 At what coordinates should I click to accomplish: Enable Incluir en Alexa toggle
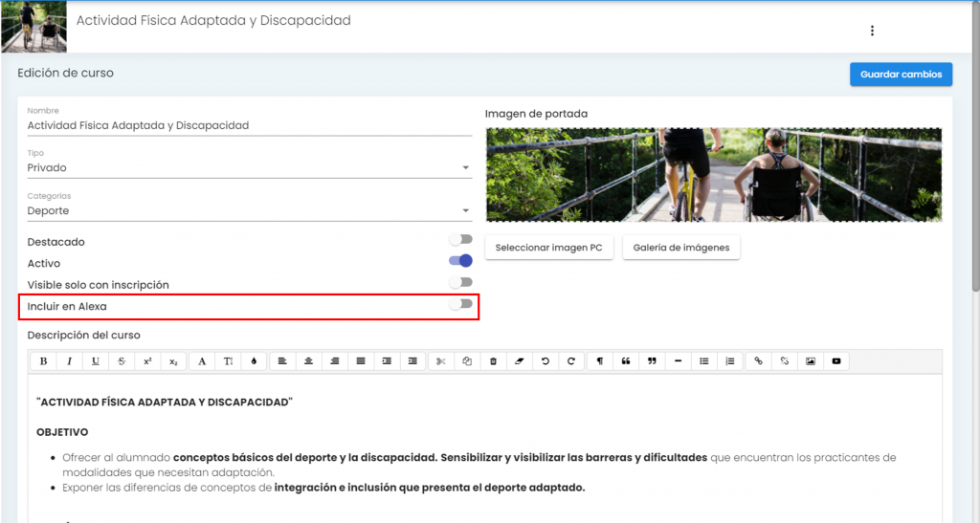(461, 304)
